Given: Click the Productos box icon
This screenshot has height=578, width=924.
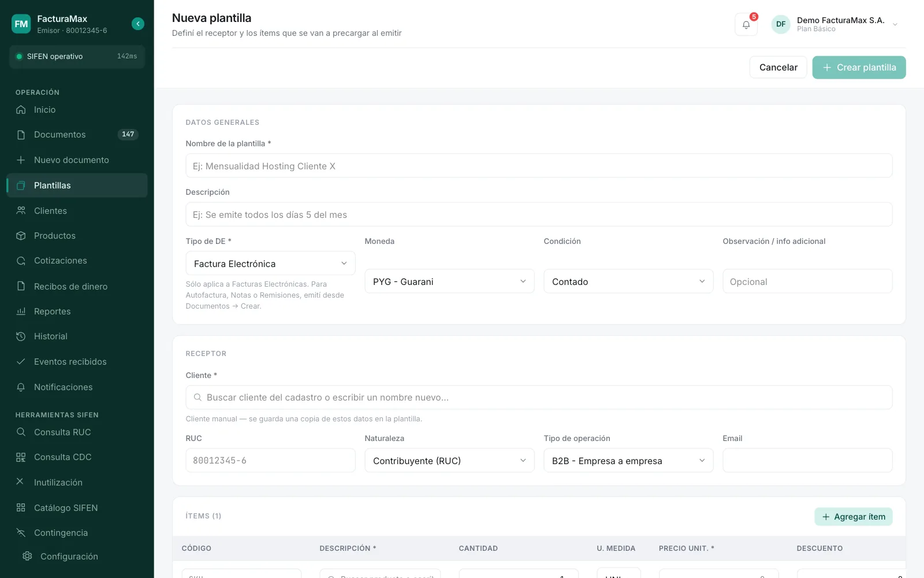Looking at the screenshot, I should click(x=21, y=236).
